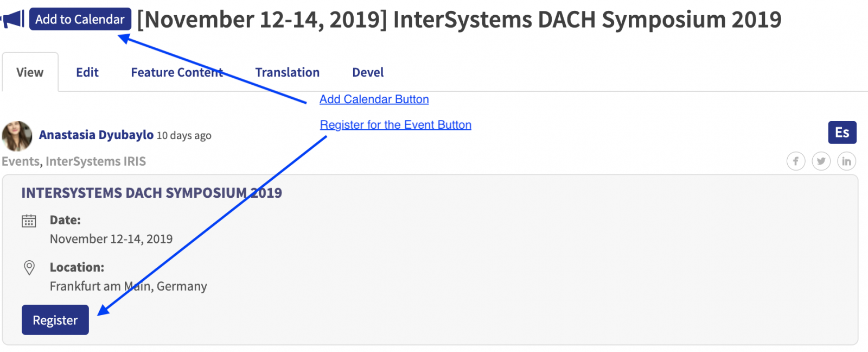Open the Register for the Event Button link
This screenshot has height=352, width=868.
pos(395,125)
